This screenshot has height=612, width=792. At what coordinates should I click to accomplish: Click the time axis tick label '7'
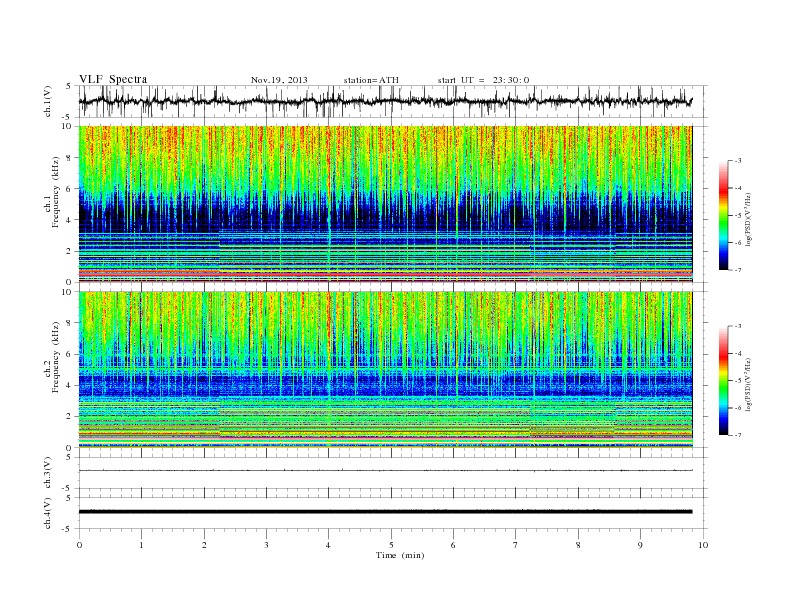516,545
